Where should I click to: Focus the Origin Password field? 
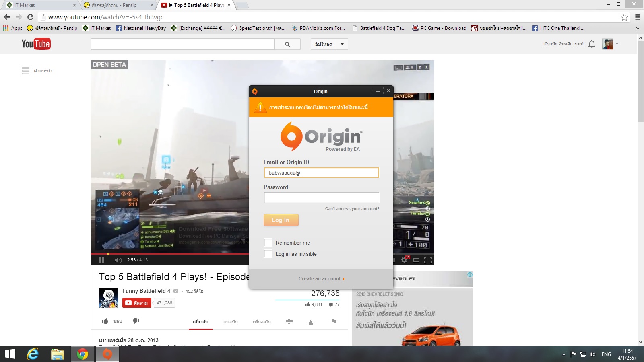(321, 197)
